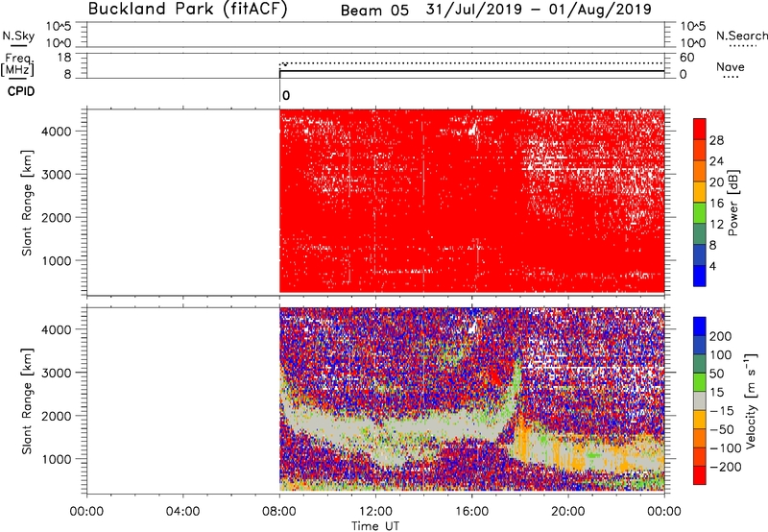768x532 pixels.
Task: Click the date range 31/Jul/2019 – 01/Aug/2019
Action: pyautogui.click(x=539, y=10)
